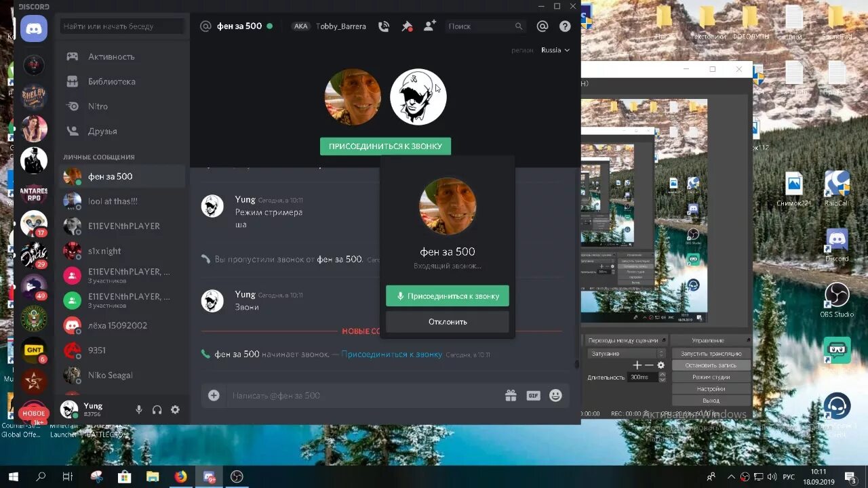Select the SHELBY server icon
Screen dimensions: 868x488
[34, 96]
